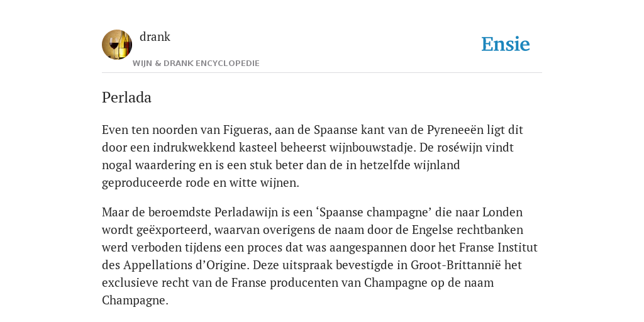This screenshot has height=322, width=644.
Task: Click the words 'Franse Institut'
Action: 498,248
